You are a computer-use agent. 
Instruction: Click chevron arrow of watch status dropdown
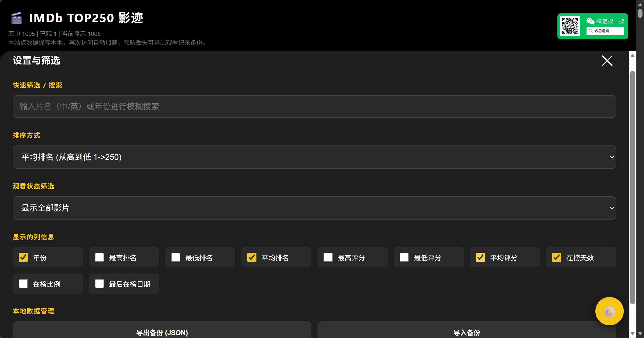click(612, 208)
